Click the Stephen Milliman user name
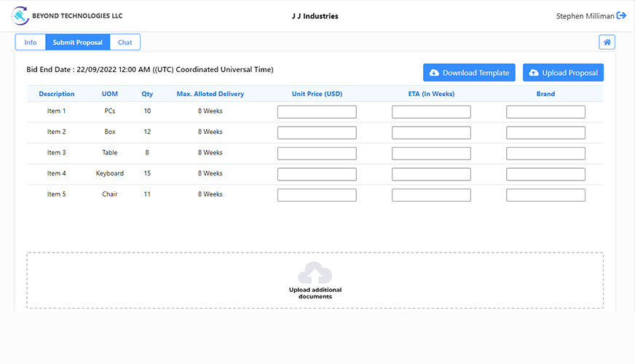 [x=585, y=16]
